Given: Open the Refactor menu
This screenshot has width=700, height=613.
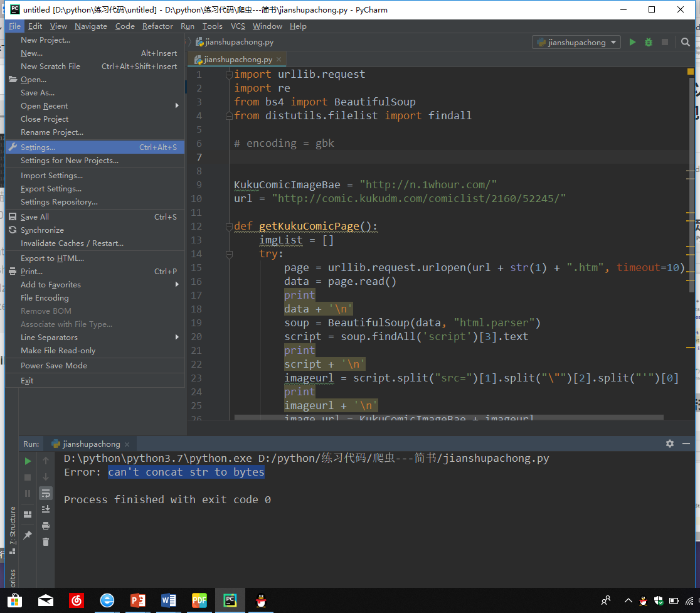Looking at the screenshot, I should (x=157, y=26).
